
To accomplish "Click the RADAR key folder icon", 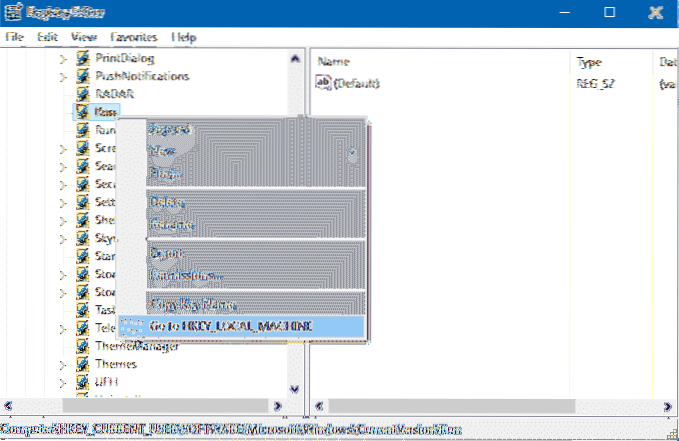I will [83, 94].
